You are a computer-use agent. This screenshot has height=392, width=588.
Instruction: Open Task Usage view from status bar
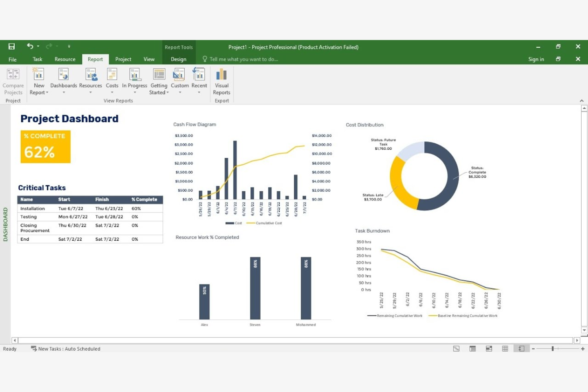[x=472, y=348]
